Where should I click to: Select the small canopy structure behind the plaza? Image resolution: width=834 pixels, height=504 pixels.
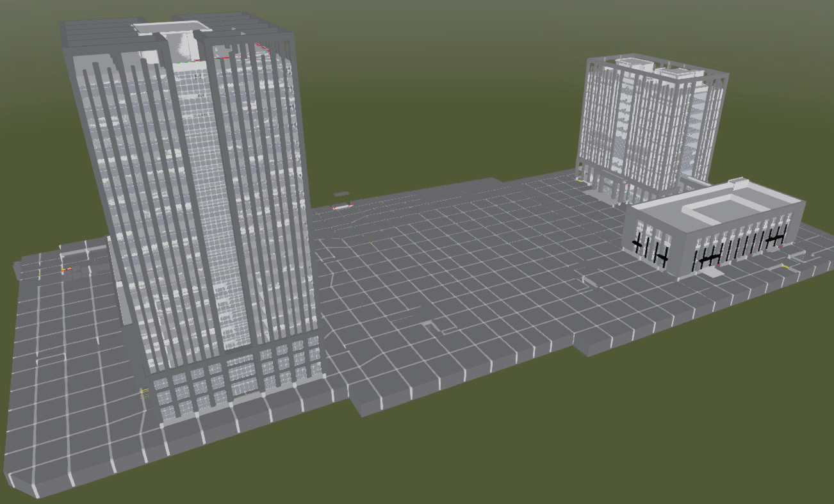point(341,194)
